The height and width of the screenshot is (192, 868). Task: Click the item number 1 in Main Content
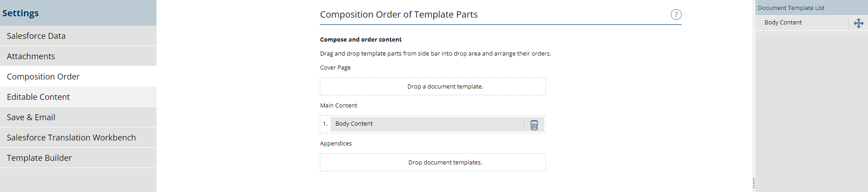pyautogui.click(x=325, y=124)
